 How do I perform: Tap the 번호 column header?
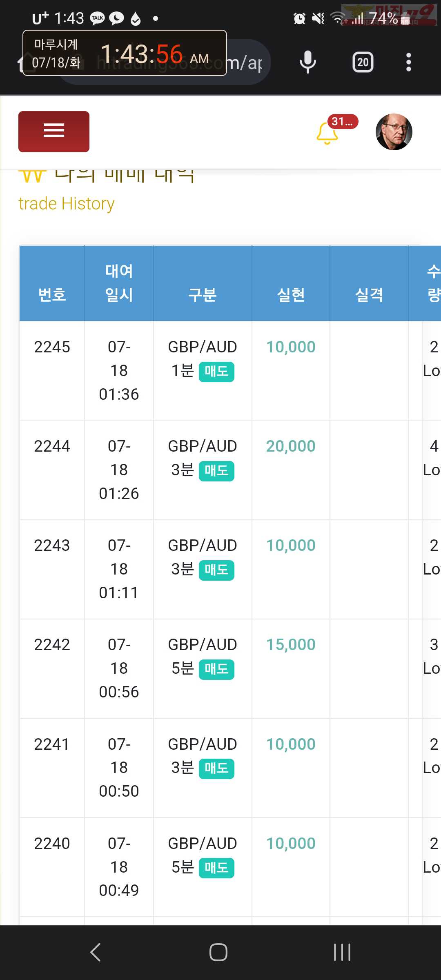pos(52,294)
